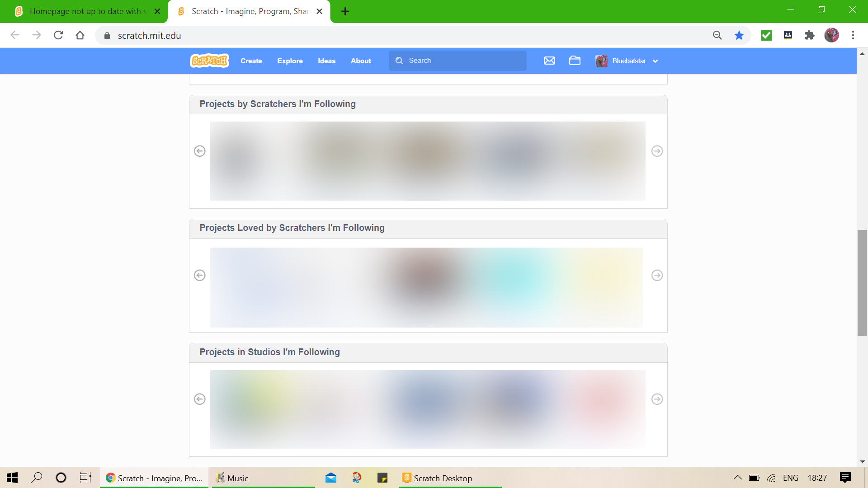
Task: Open the Ideas menu item
Action: (326, 61)
